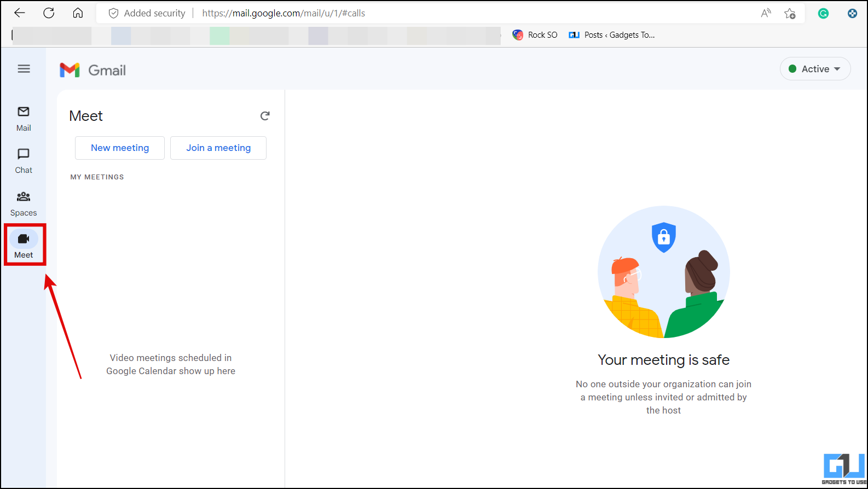Image resolution: width=868 pixels, height=489 pixels.
Task: Reload the page with the refresh icon
Action: [49, 13]
